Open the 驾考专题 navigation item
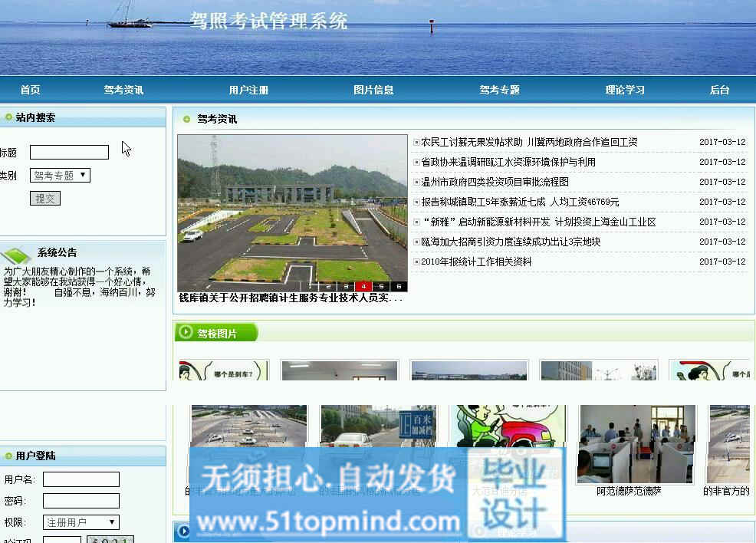The height and width of the screenshot is (543, 756). (x=499, y=90)
